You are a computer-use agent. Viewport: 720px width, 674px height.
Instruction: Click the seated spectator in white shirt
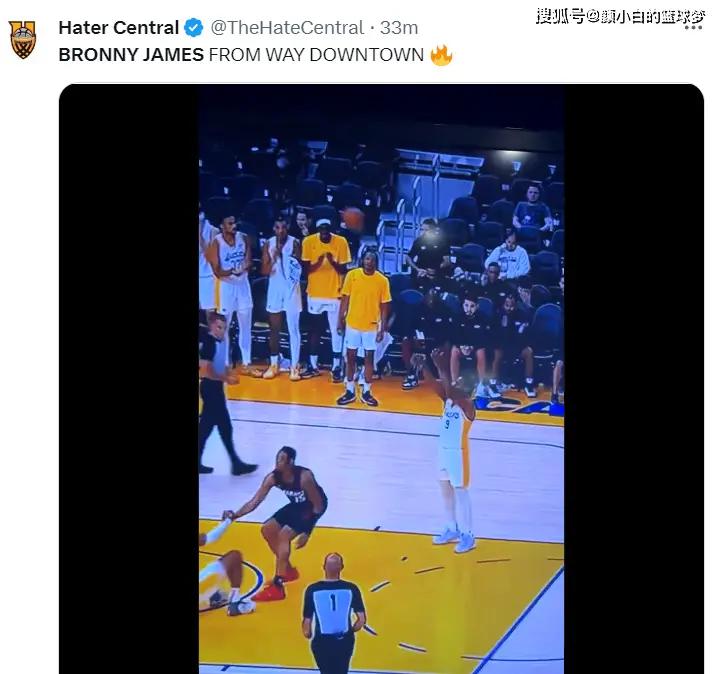(510, 258)
